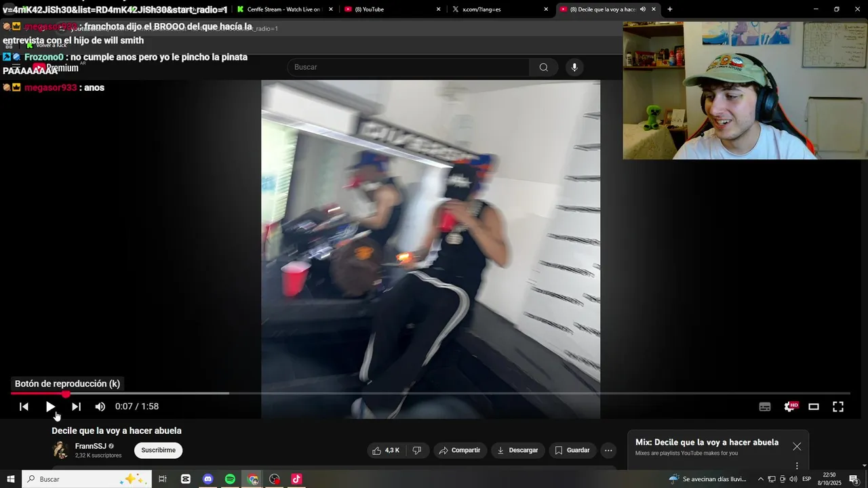Open Discord from the taskbar
868x488 pixels.
(208, 479)
